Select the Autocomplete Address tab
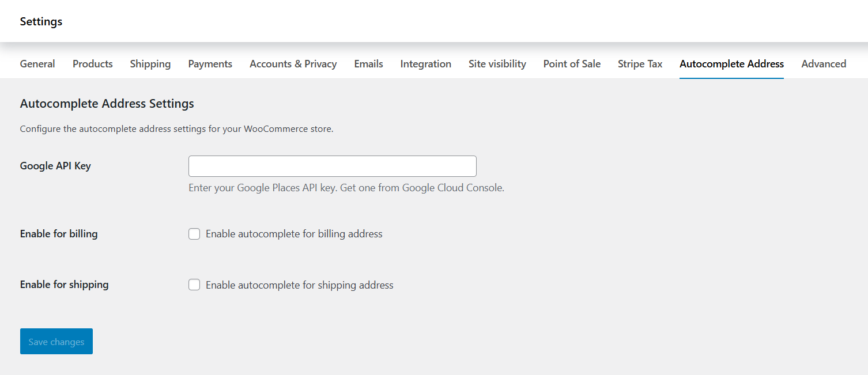The height and width of the screenshot is (375, 868). pyautogui.click(x=731, y=64)
